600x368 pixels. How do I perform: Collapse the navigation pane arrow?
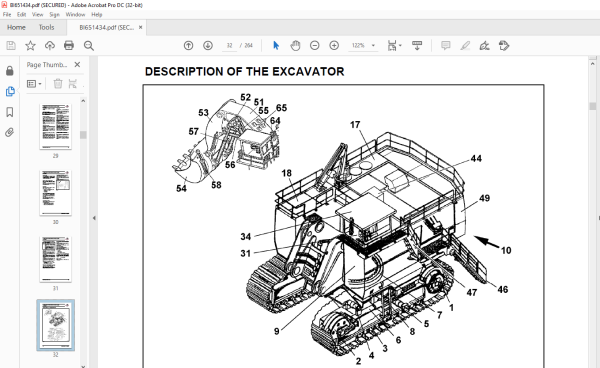[x=94, y=218]
